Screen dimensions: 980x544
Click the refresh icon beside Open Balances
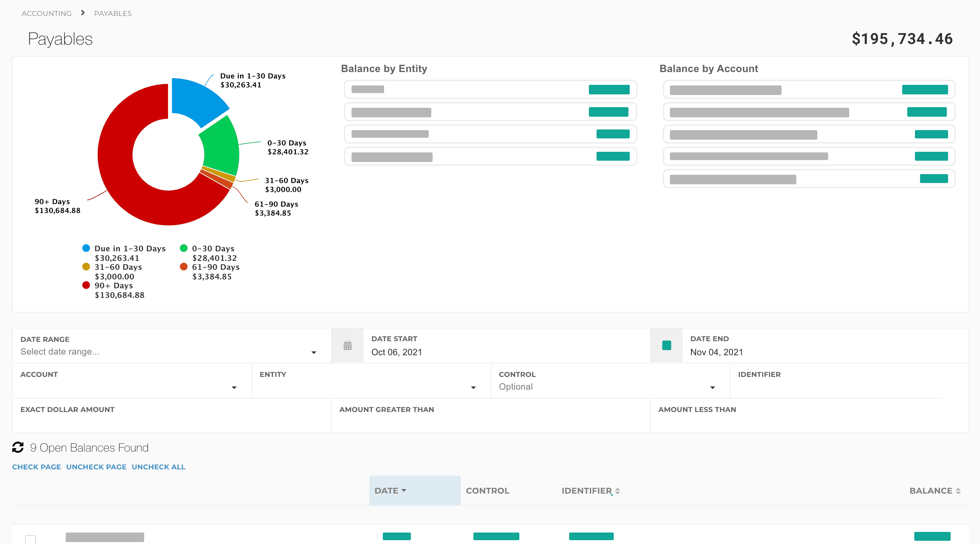click(x=18, y=447)
